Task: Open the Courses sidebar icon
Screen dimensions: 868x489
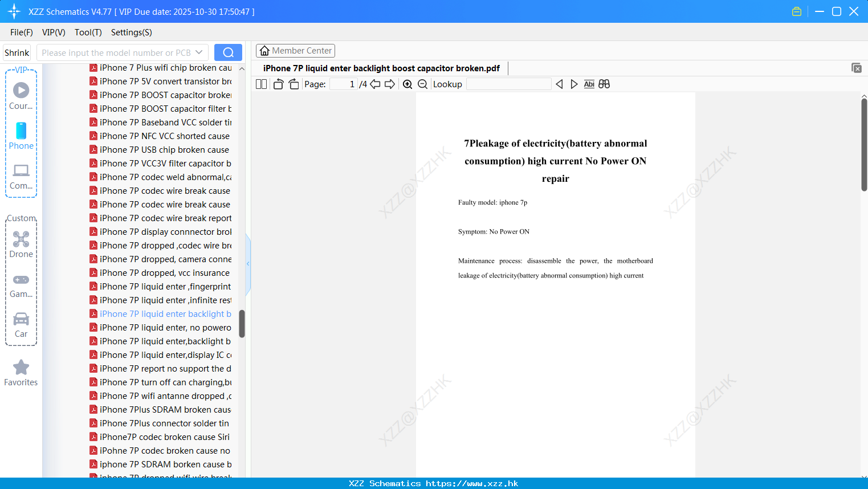Action: pos(21,96)
